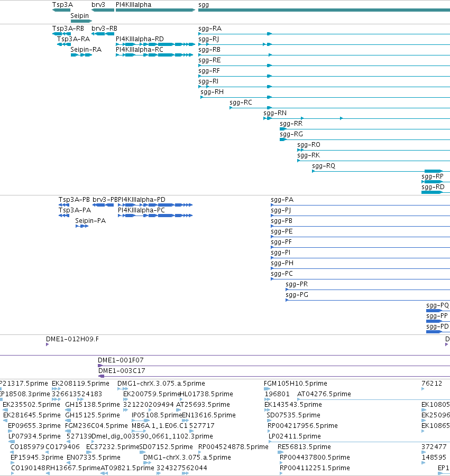Click the FGM105H10.5prime EST label
The height and width of the screenshot is (476, 450).
pos(296,384)
